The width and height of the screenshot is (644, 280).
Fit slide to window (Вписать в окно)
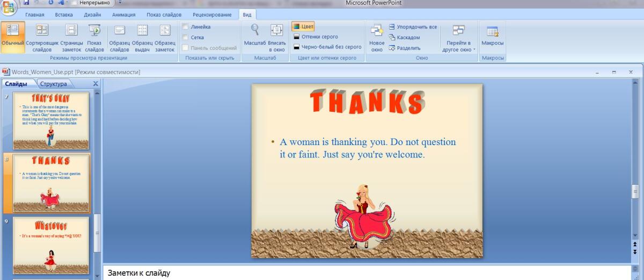point(277,37)
